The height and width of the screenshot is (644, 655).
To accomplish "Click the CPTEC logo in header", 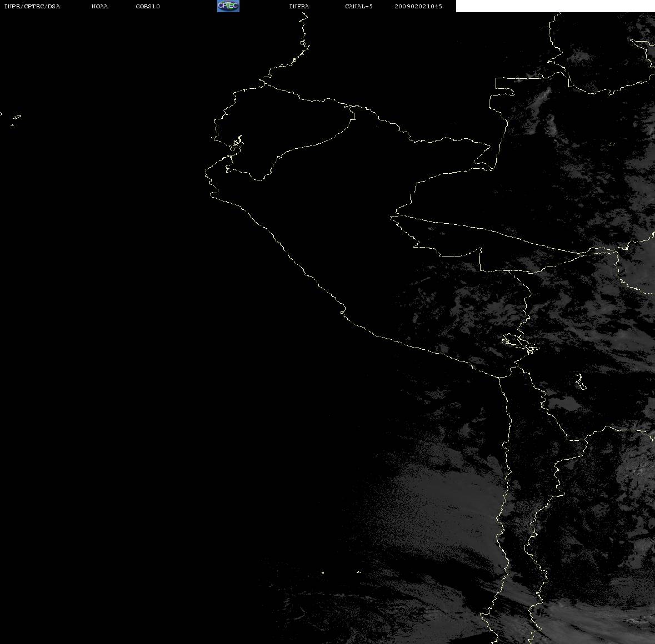I will [x=228, y=6].
